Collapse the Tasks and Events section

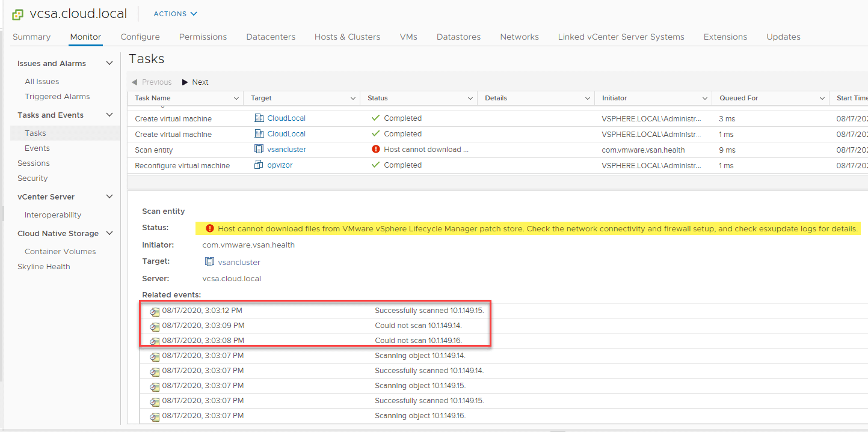[109, 115]
